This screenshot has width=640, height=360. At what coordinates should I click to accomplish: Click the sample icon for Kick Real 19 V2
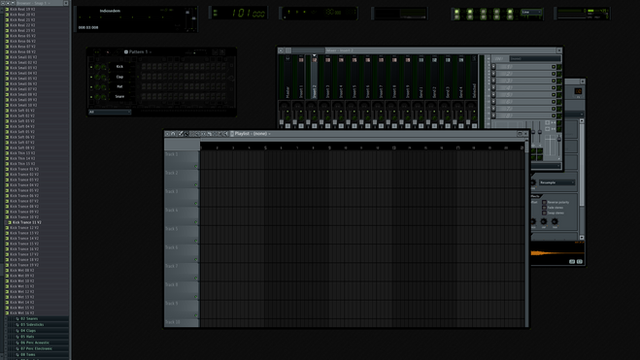[7, 9]
